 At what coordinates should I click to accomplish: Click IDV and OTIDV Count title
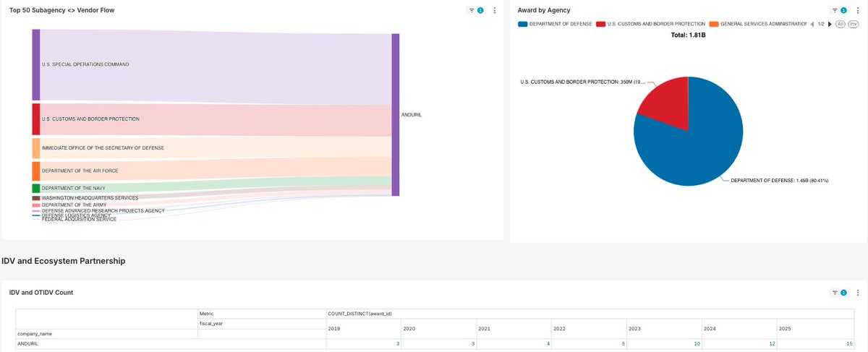point(41,293)
